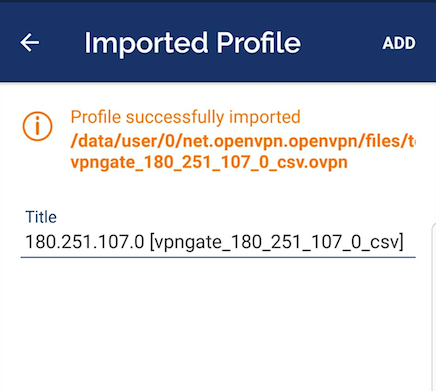Tap the word 'Imported' in the header
This screenshot has height=391, width=436.
coord(146,45)
